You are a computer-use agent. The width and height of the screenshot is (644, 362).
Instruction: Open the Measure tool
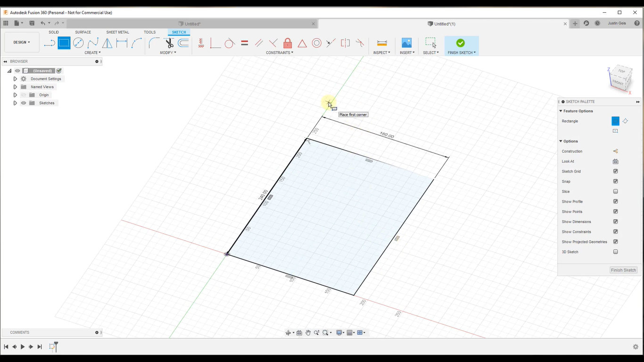coord(382,43)
